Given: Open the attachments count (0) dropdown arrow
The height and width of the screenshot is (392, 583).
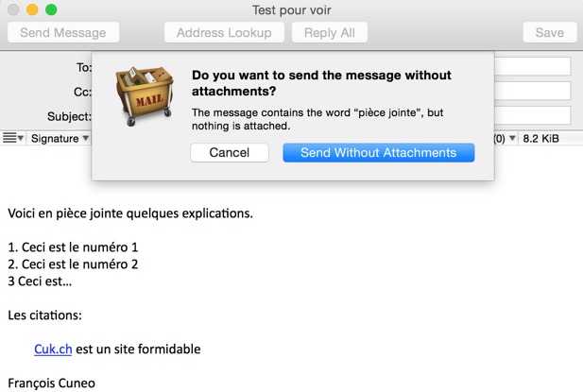Looking at the screenshot, I should pyautogui.click(x=512, y=138).
